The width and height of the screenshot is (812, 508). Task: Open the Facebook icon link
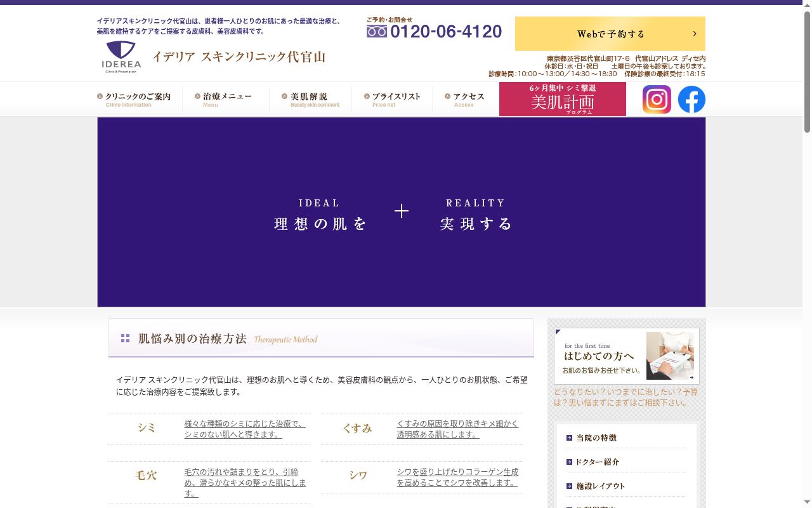(691, 99)
